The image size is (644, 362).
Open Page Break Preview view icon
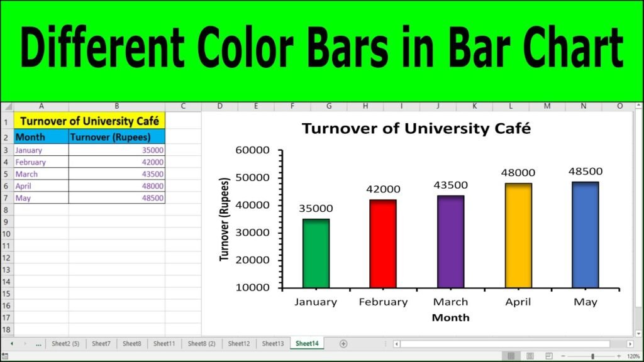pyautogui.click(x=549, y=356)
